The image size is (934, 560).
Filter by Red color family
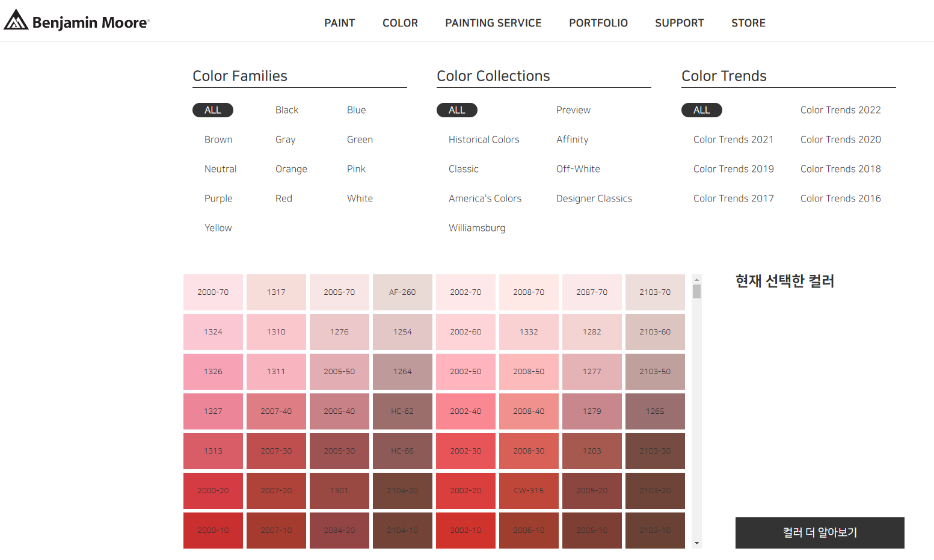(x=284, y=198)
